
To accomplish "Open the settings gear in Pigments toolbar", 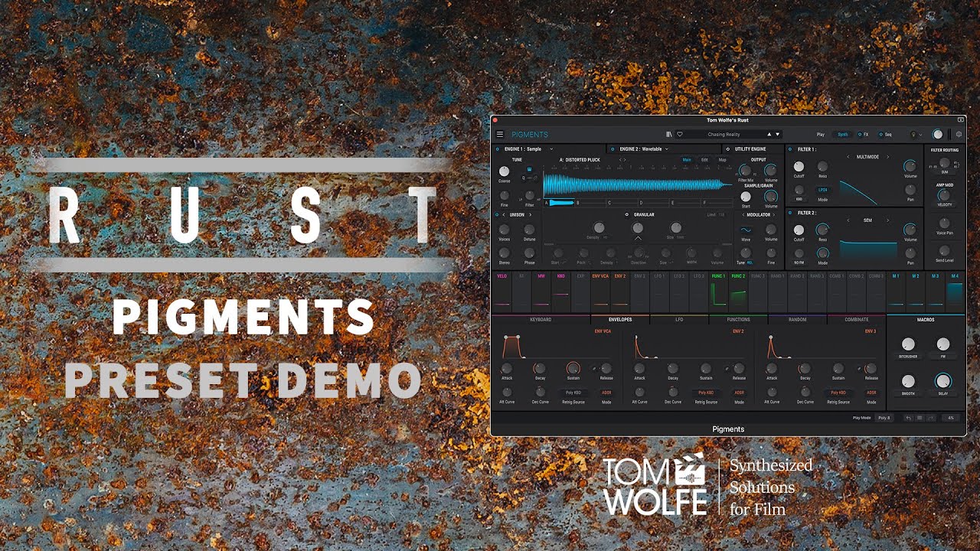I will point(959,135).
